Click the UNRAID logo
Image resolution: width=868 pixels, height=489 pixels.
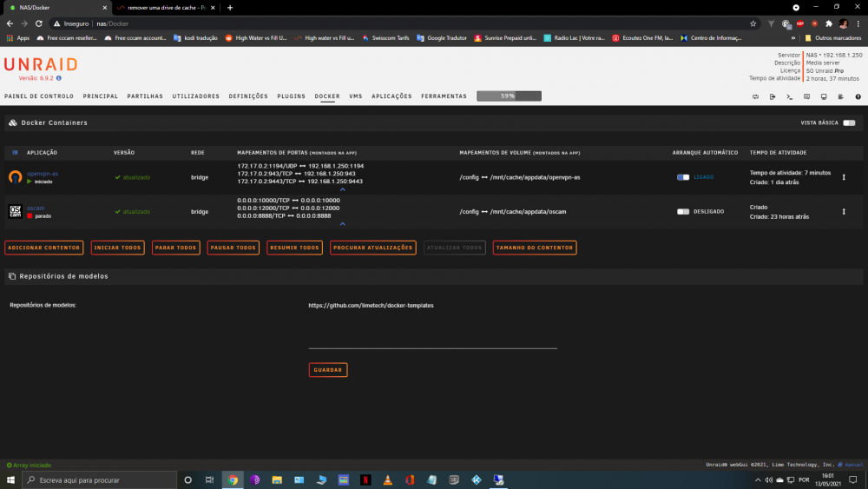[41, 65]
